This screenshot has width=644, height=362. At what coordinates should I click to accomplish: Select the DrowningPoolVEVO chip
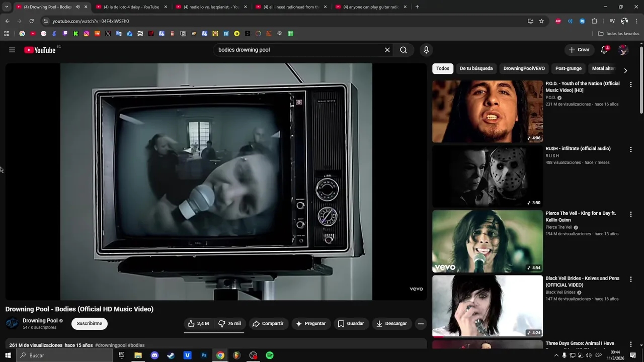(524, 68)
